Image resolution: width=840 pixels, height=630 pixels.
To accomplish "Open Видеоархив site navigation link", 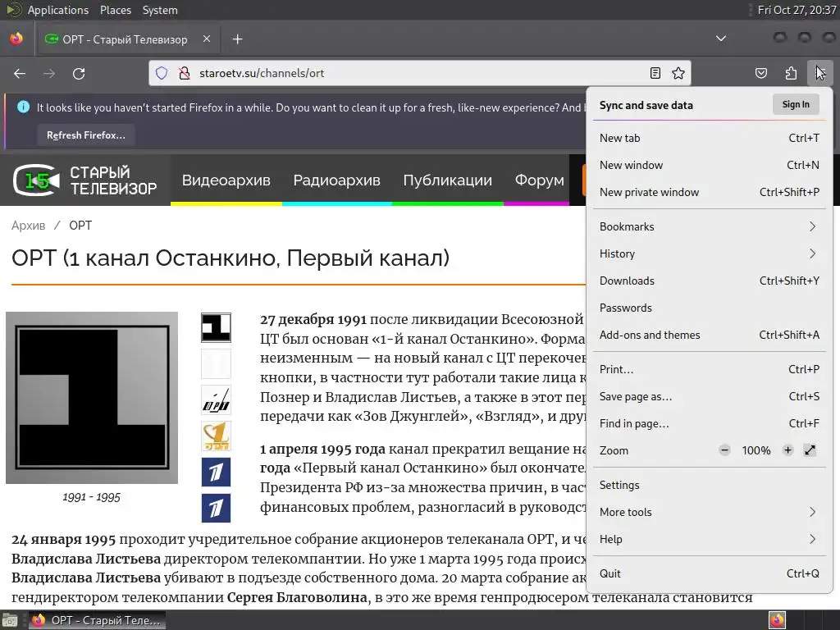I will click(x=226, y=180).
